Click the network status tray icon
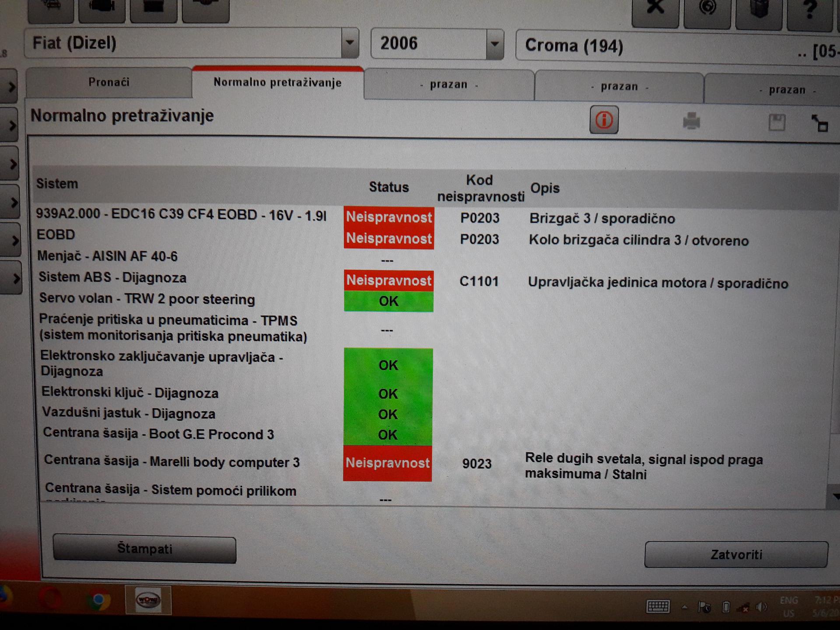 743,607
